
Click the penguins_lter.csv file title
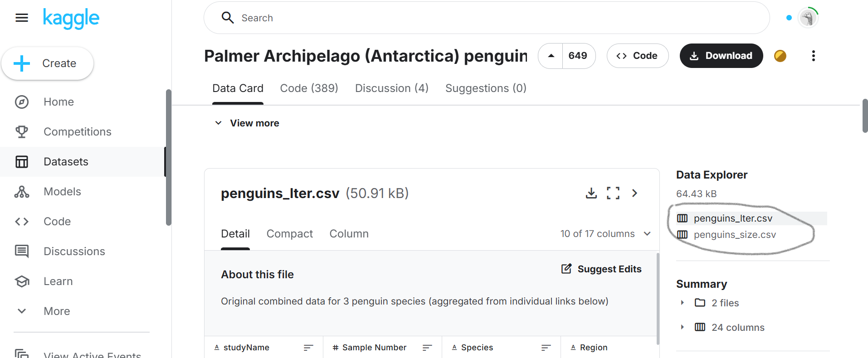coord(280,194)
